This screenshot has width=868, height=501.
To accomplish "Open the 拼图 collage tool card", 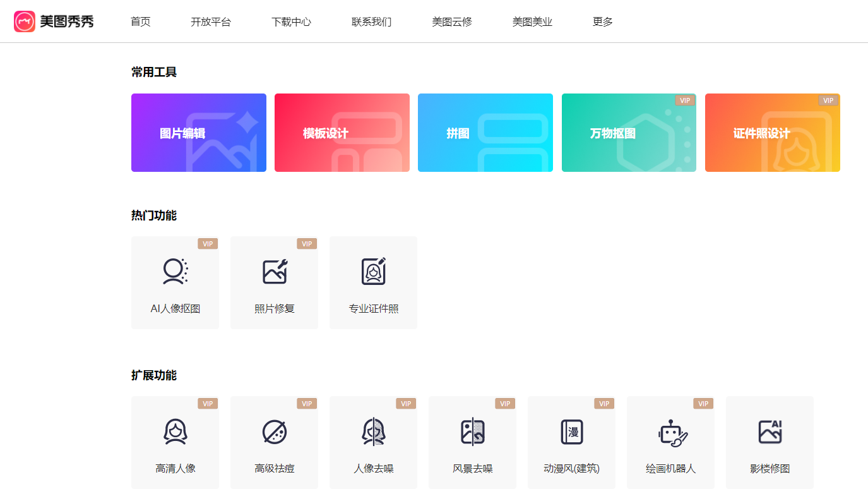I will pyautogui.click(x=485, y=133).
